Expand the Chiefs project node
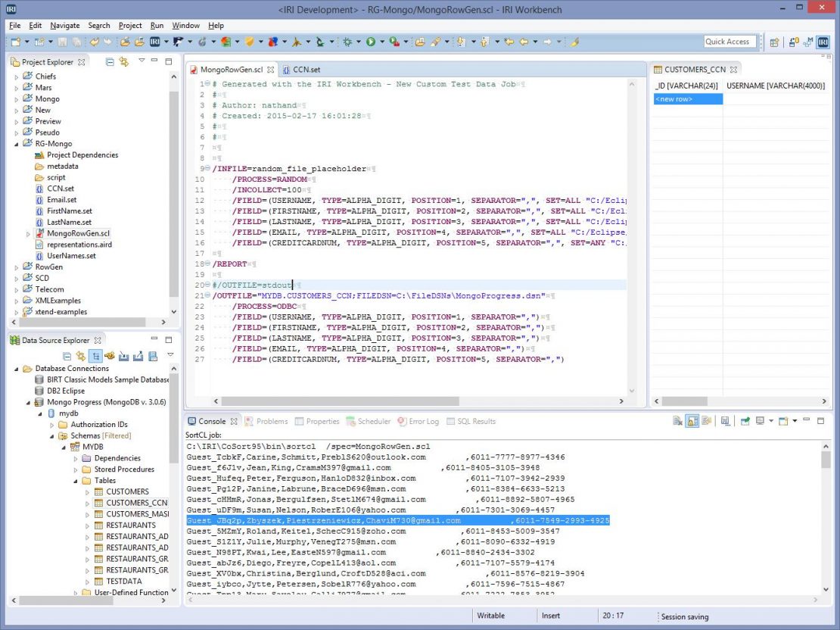This screenshot has width=840, height=630. 17,76
